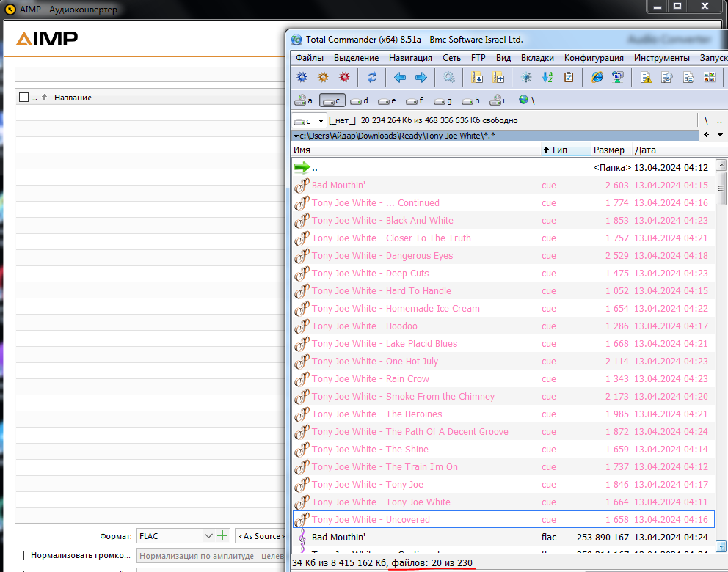Open the Вид menu
Image resolution: width=728 pixels, height=572 pixels.
coord(503,58)
